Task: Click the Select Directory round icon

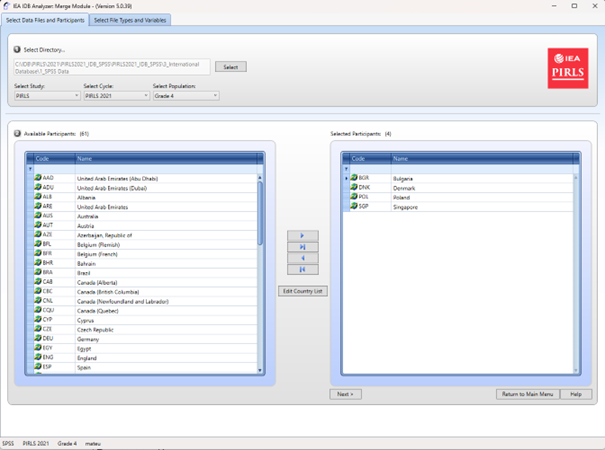Action: click(x=17, y=49)
